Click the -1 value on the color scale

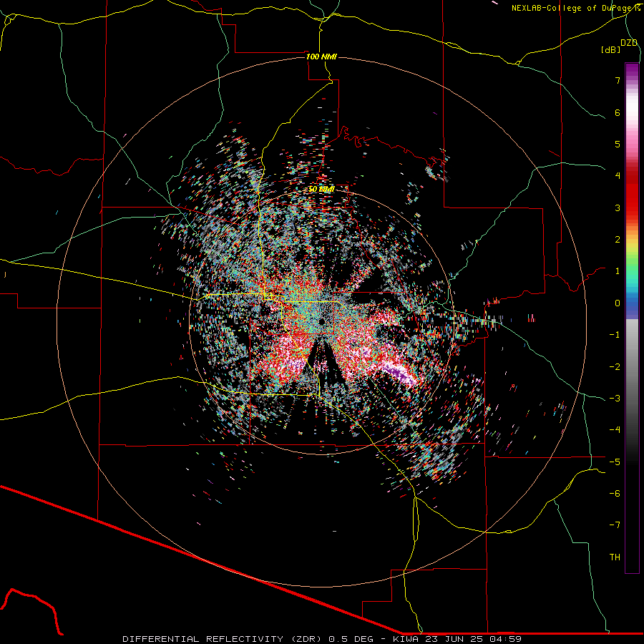pos(615,335)
